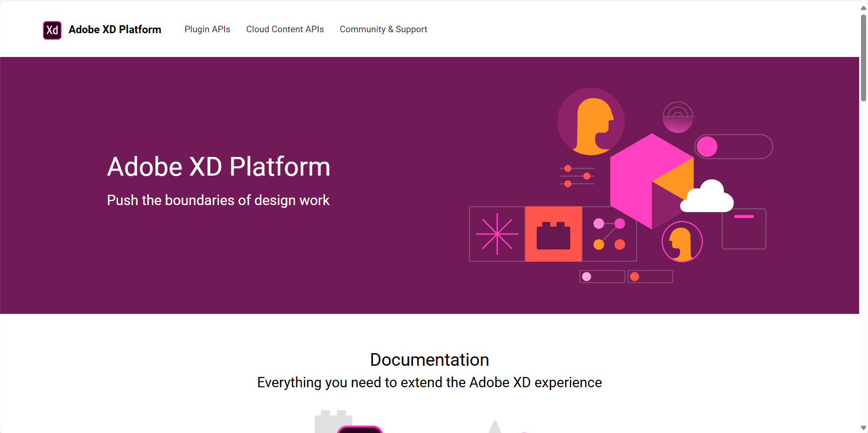The width and height of the screenshot is (868, 433).
Task: Click the scrollbar down arrow
Action: coord(863,428)
